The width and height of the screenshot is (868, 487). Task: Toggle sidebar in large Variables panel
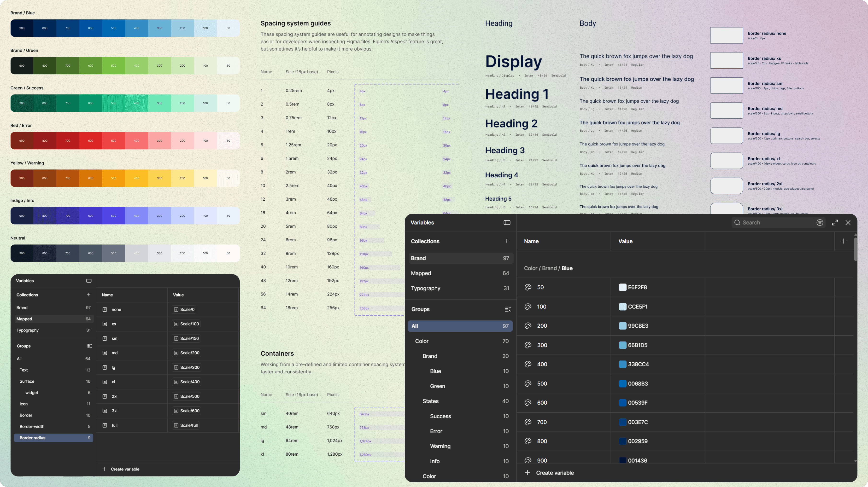[x=507, y=223]
